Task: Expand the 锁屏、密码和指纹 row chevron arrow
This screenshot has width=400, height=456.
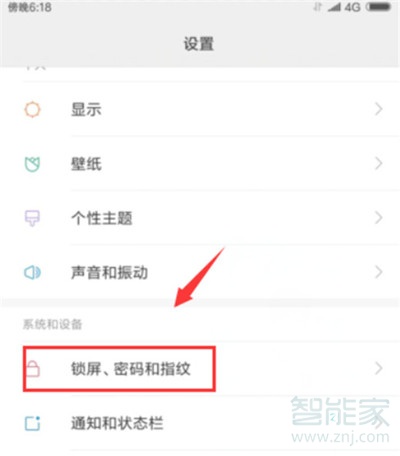Action: (378, 368)
